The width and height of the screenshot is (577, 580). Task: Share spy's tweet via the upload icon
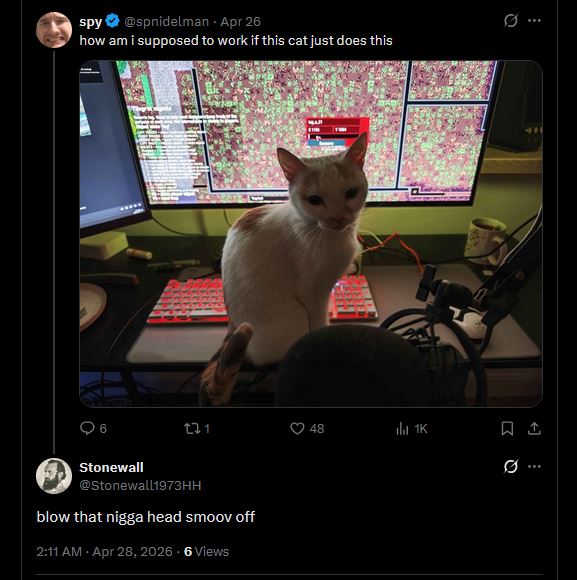[534, 429]
